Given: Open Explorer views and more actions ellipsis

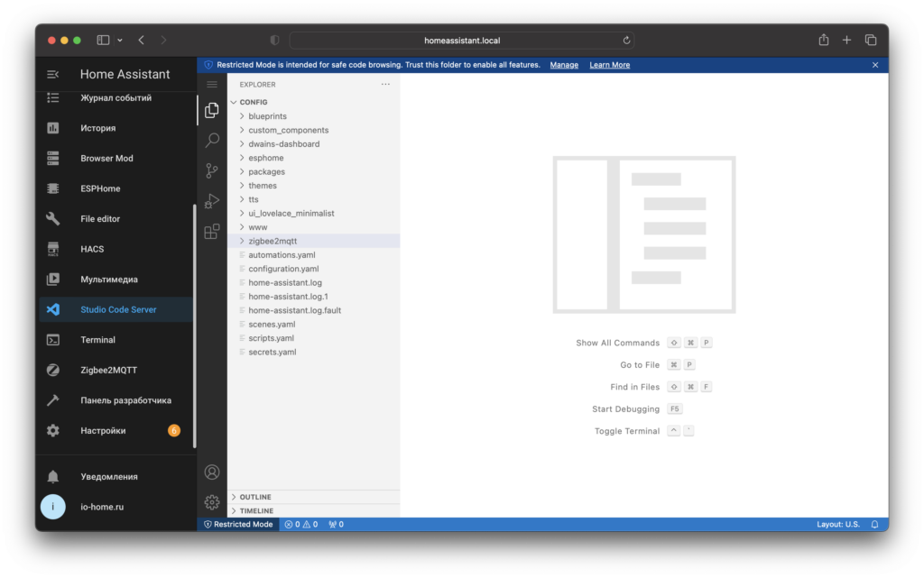Looking at the screenshot, I should coord(385,84).
